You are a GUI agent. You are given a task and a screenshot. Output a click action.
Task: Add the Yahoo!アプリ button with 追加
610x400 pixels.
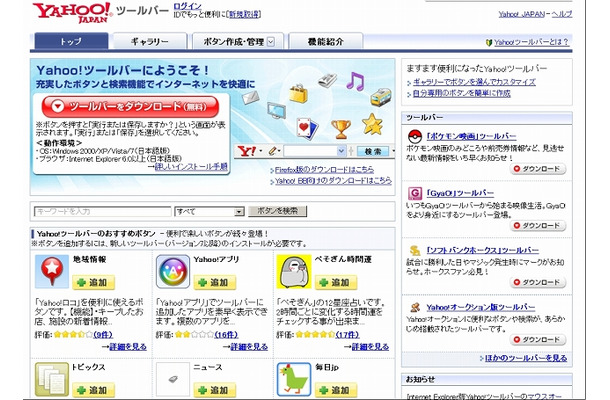tap(215, 282)
